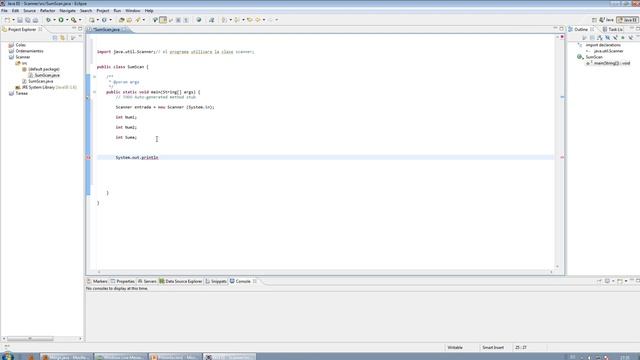640x360 pixels.
Task: Open the Run dropdown arrow
Action: [x=67, y=20]
